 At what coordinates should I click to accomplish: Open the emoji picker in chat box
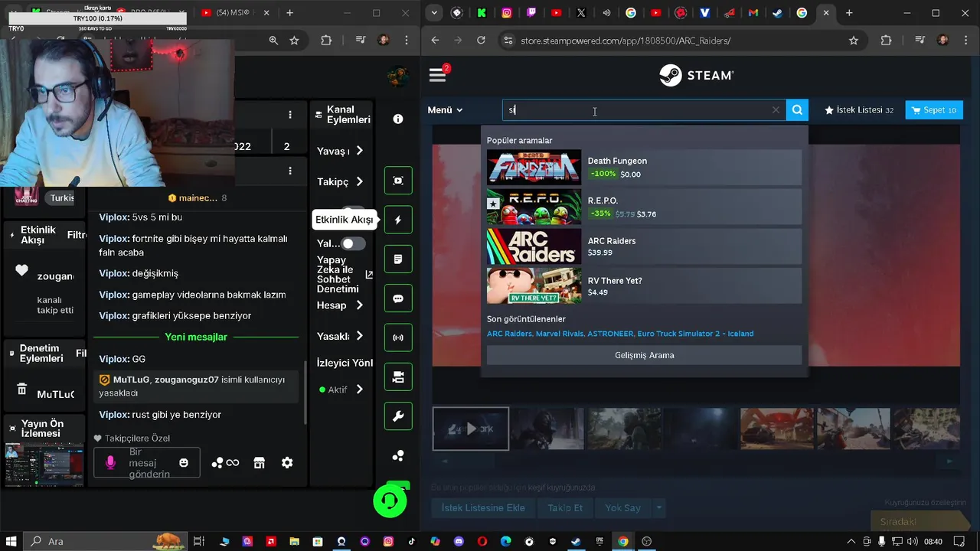click(184, 463)
